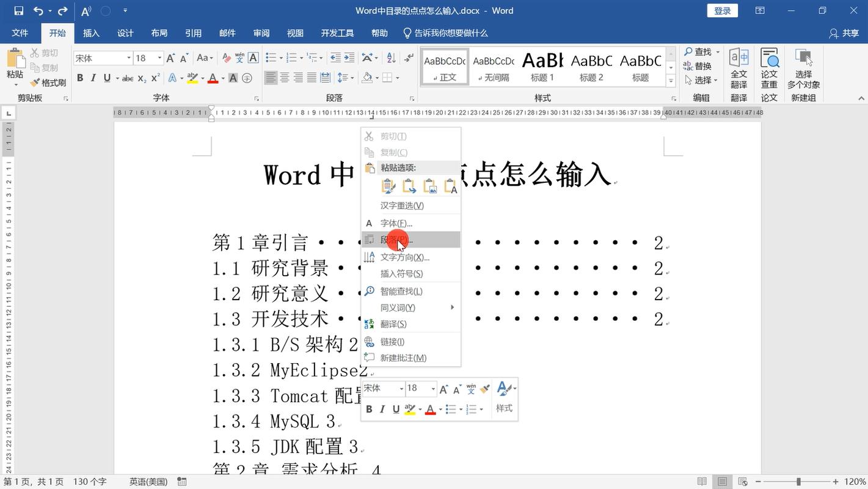Image resolution: width=868 pixels, height=489 pixels.
Task: Open Borders dropdown arrow in ribbon
Action: click(x=398, y=78)
